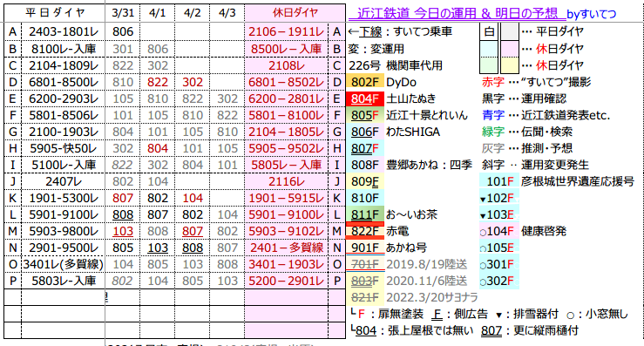Click 806 in row A under 3/31
Viewport: 644px width, 346px height.
coord(123,31)
